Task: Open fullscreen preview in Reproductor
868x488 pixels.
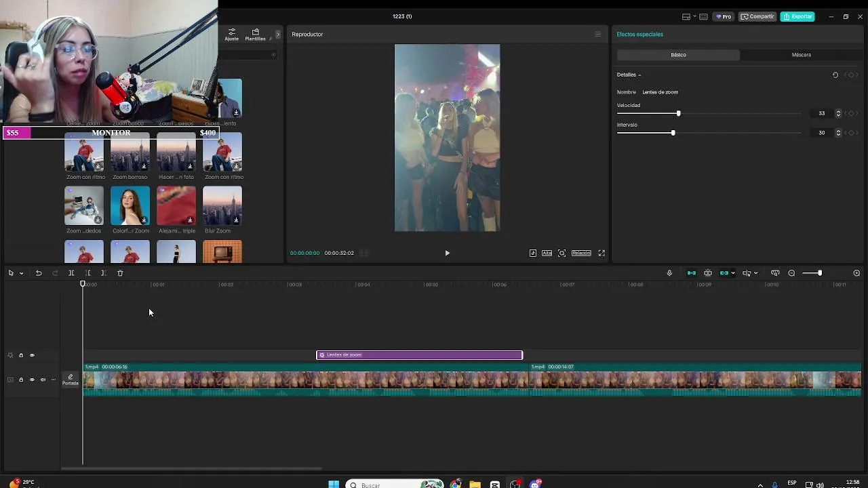Action: click(601, 253)
